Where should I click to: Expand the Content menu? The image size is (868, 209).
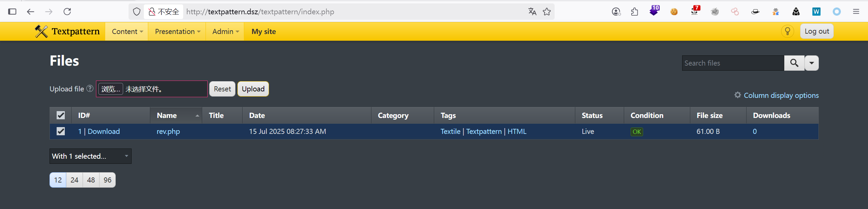127,32
